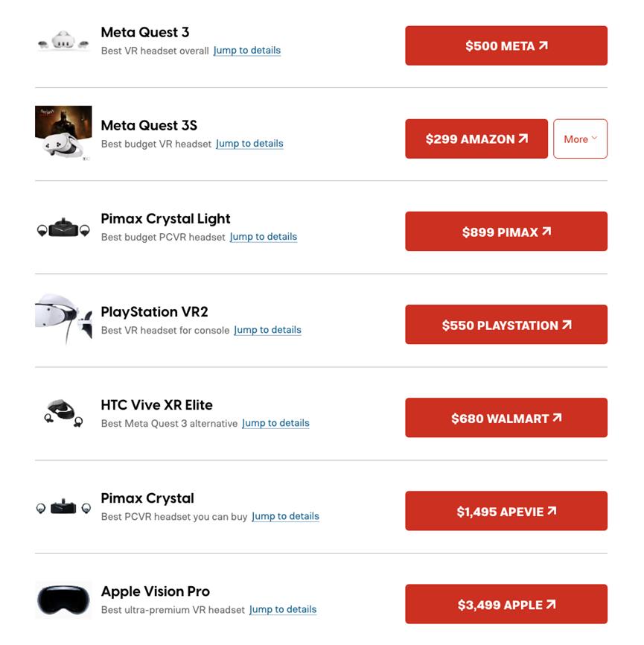Image resolution: width=644 pixels, height=645 pixels.
Task: Jump to details for HTC Vive XR Elite
Action: [275, 423]
